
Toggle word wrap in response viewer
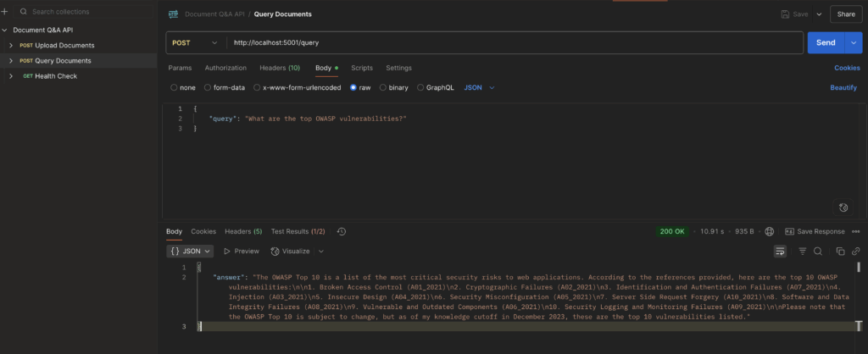coord(780,252)
